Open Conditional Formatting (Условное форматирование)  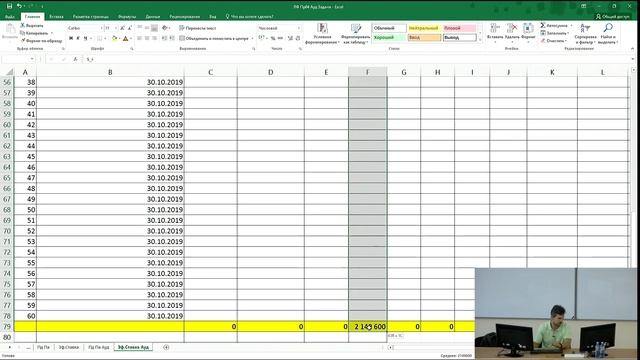pos(322,33)
